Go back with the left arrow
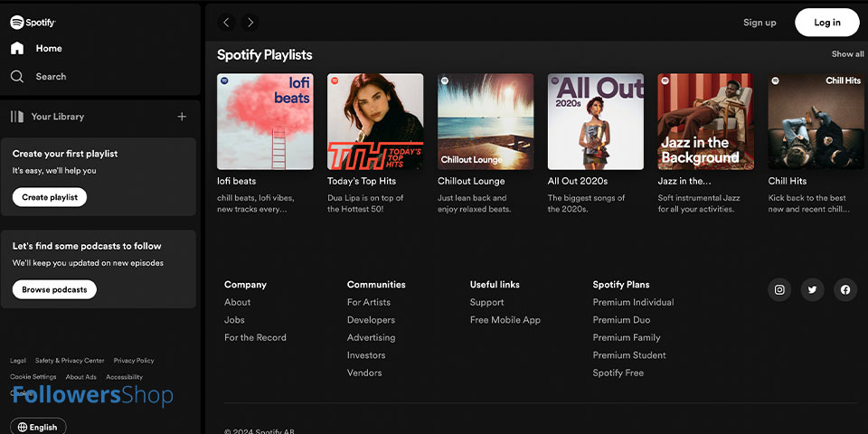 (x=226, y=22)
